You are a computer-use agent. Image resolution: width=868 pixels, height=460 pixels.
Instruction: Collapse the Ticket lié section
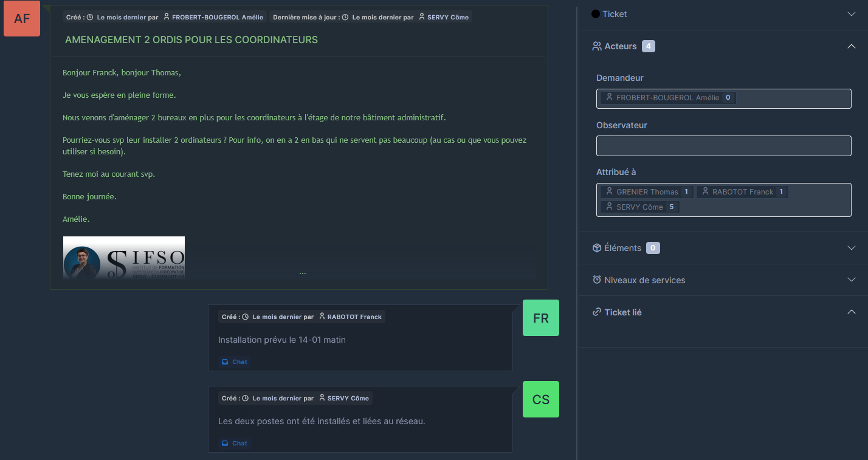pyautogui.click(x=851, y=312)
